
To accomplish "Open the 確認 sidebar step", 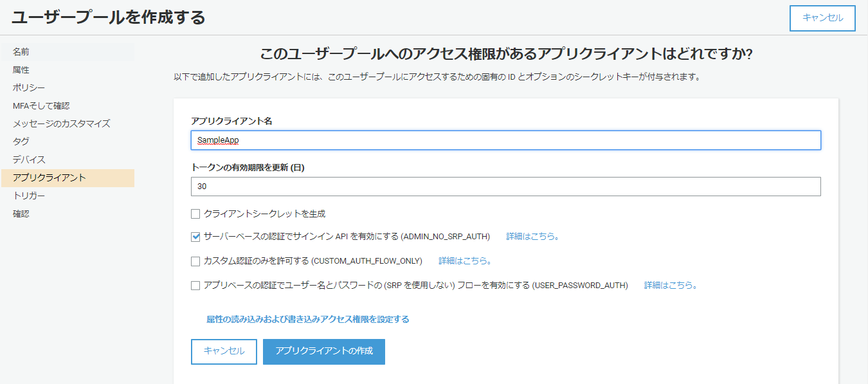I will [21, 214].
